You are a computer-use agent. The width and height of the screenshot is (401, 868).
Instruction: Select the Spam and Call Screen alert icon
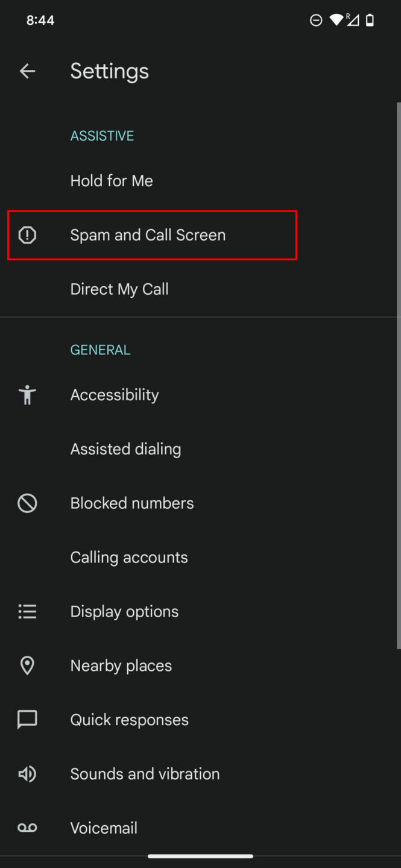click(27, 235)
